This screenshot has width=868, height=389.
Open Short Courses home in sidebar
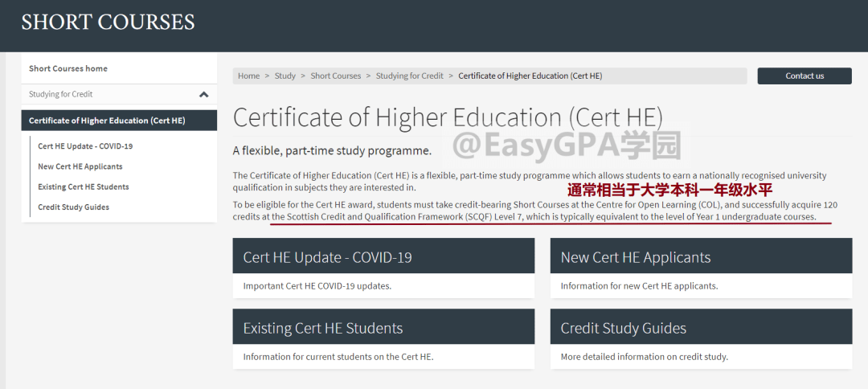[x=68, y=68]
